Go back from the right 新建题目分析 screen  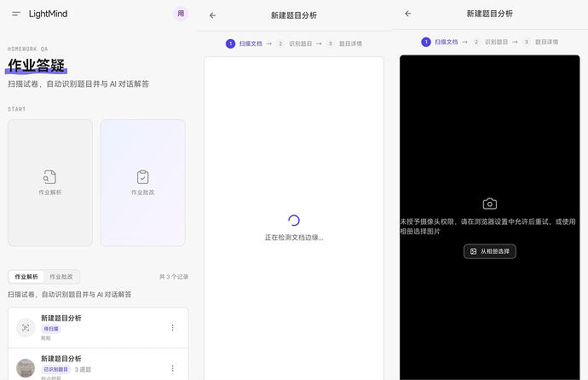click(408, 14)
